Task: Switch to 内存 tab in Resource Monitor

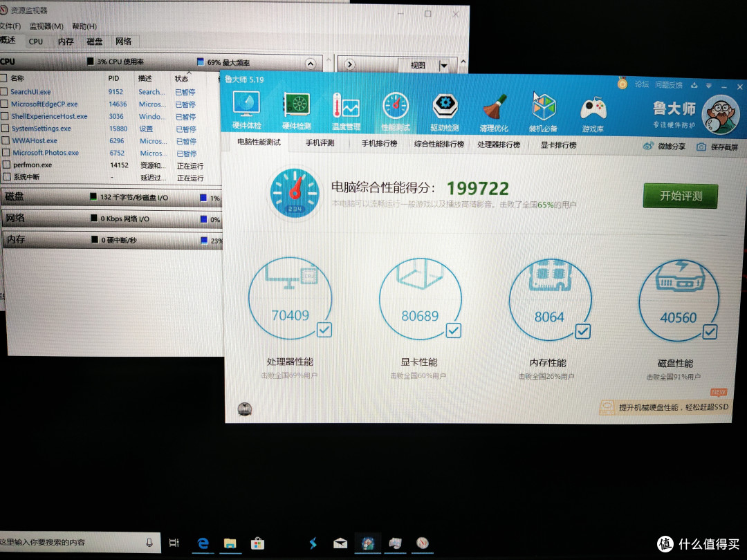Action: [x=66, y=41]
